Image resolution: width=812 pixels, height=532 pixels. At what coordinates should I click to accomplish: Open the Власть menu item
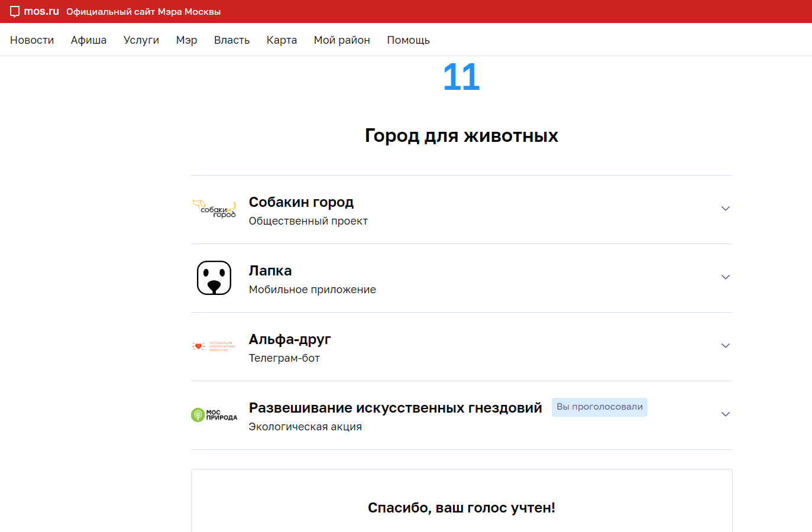tap(232, 40)
